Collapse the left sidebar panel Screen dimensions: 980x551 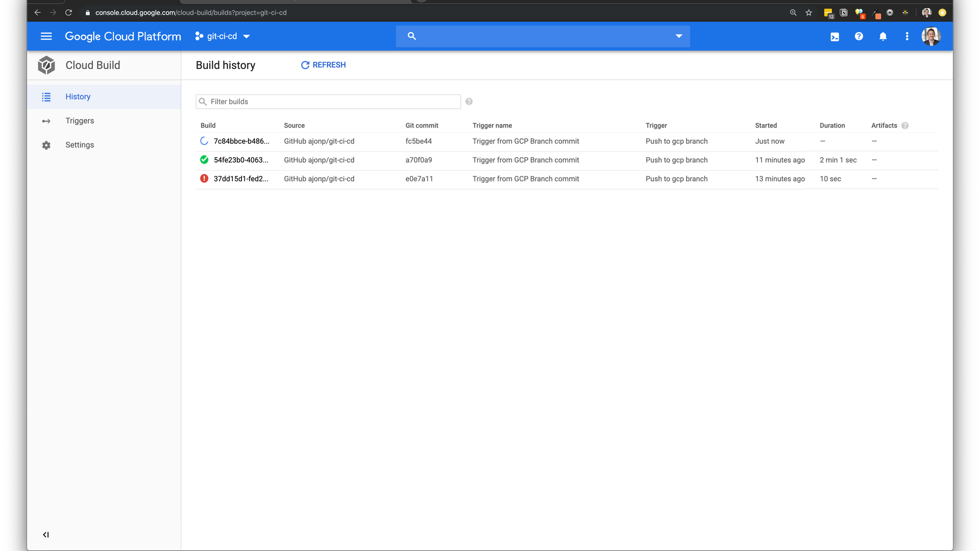pyautogui.click(x=46, y=535)
